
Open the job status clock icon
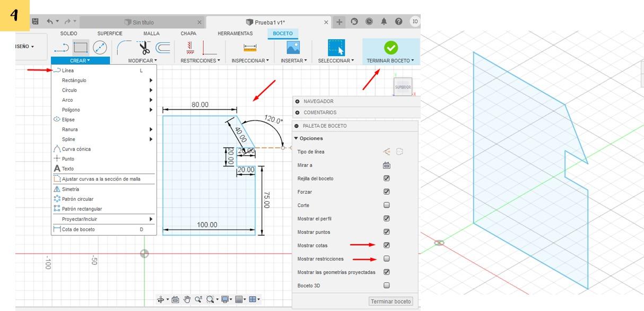pos(369,22)
